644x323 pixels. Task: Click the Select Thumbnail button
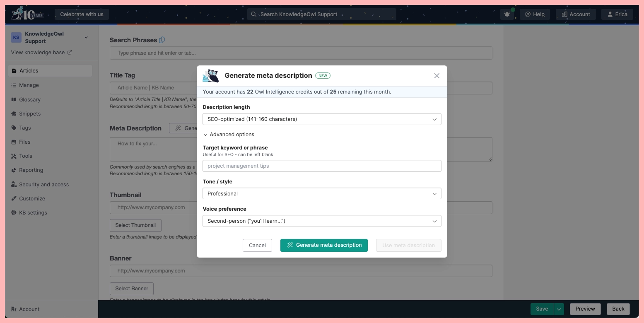pyautogui.click(x=135, y=225)
